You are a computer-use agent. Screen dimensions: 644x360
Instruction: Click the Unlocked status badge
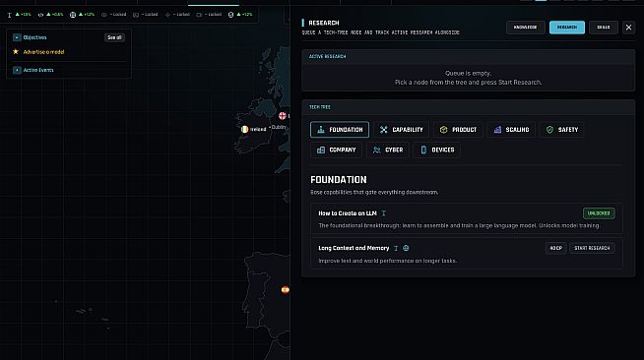pos(599,213)
